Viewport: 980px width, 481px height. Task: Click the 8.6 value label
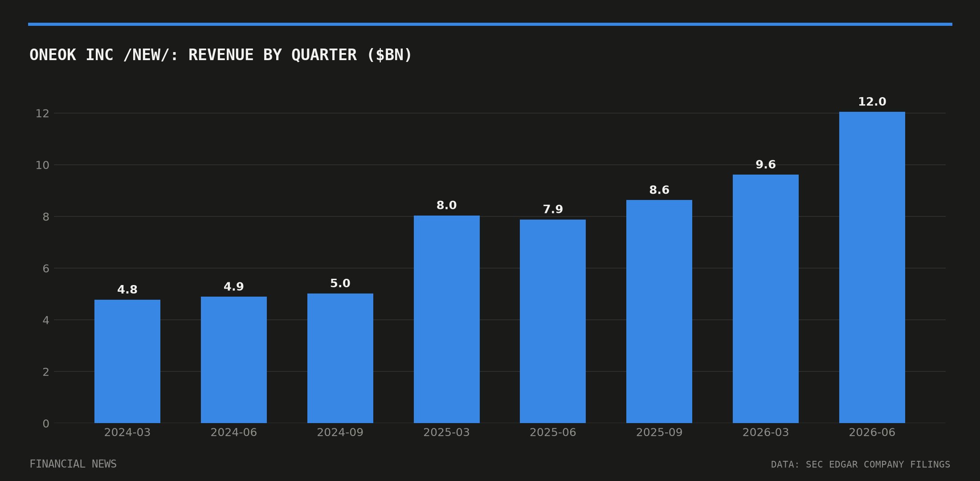659,190
